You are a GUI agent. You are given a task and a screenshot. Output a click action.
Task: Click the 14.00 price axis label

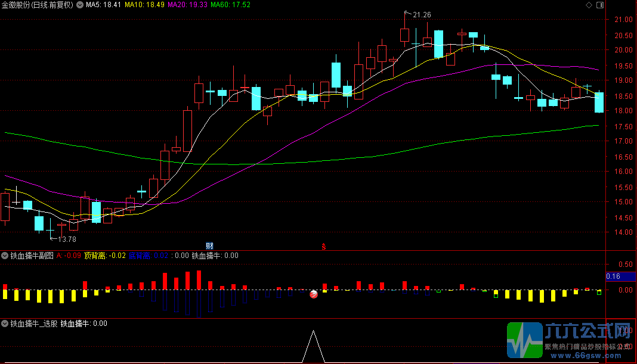pyautogui.click(x=623, y=232)
